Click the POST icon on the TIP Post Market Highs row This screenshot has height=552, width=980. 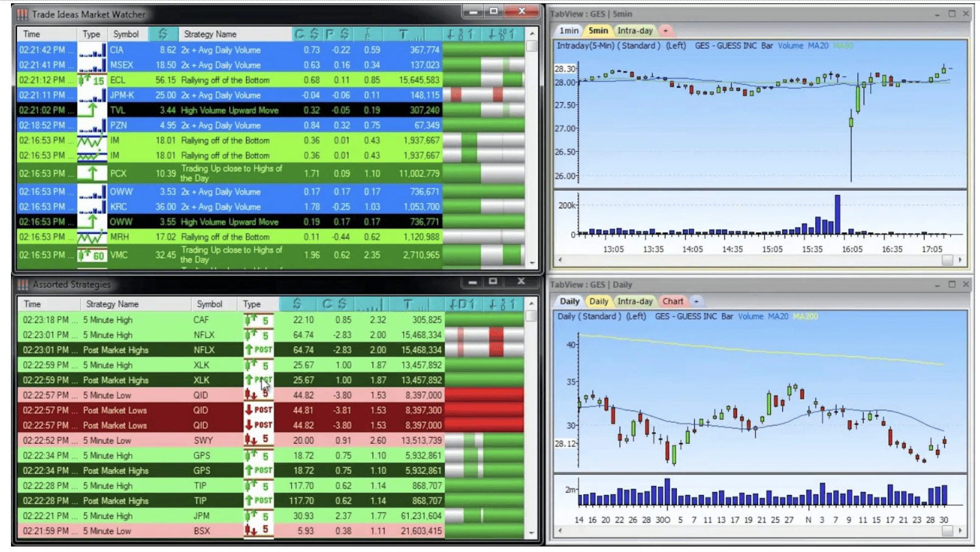[x=258, y=501]
